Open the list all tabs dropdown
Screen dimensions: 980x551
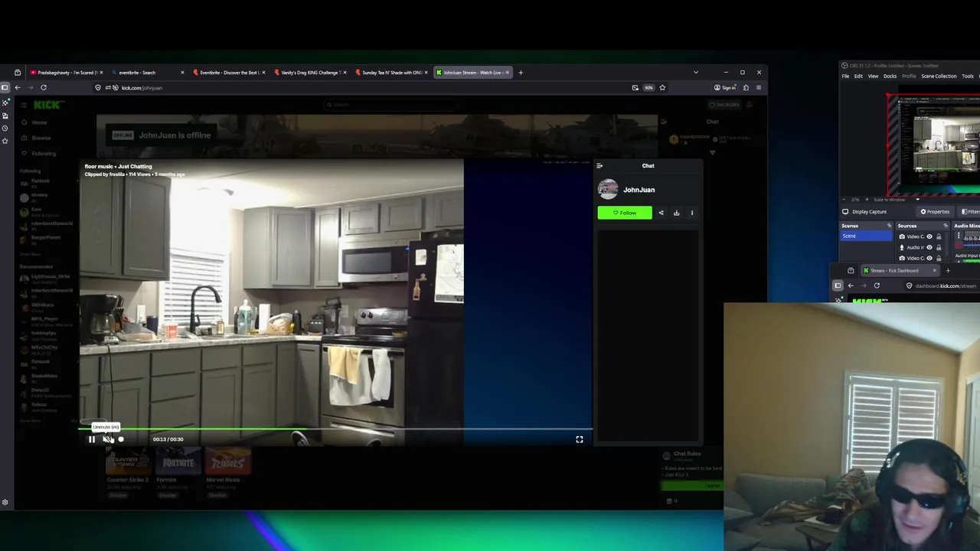click(695, 73)
